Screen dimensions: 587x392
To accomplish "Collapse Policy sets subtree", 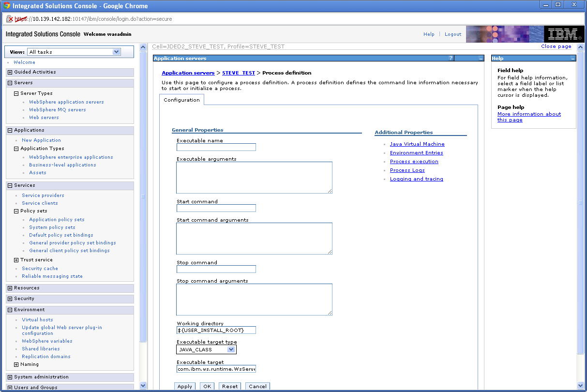I will coord(16,211).
